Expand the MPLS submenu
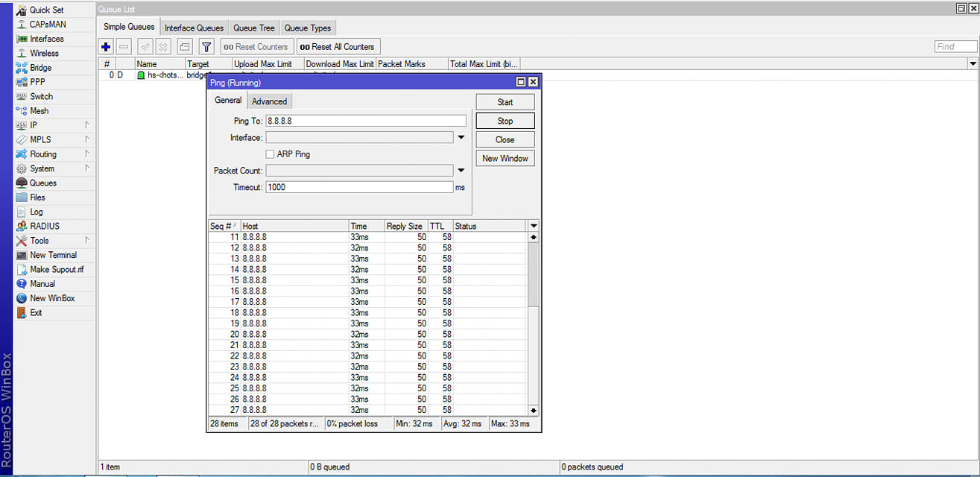The width and height of the screenshot is (980, 477). click(x=87, y=139)
